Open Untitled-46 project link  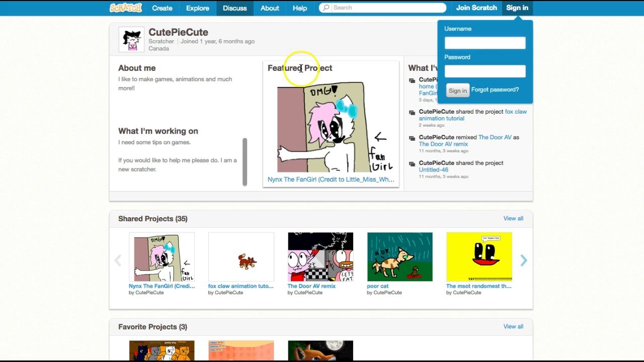click(434, 170)
